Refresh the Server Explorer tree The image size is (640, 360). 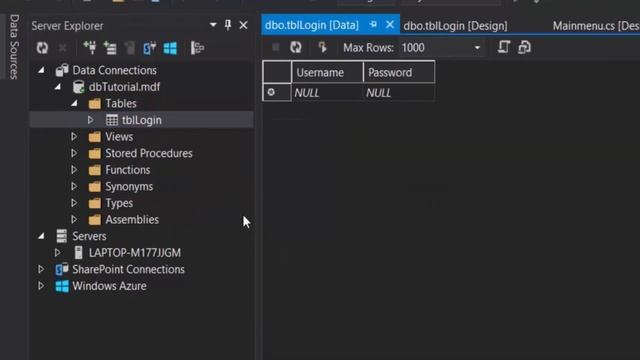coord(42,48)
